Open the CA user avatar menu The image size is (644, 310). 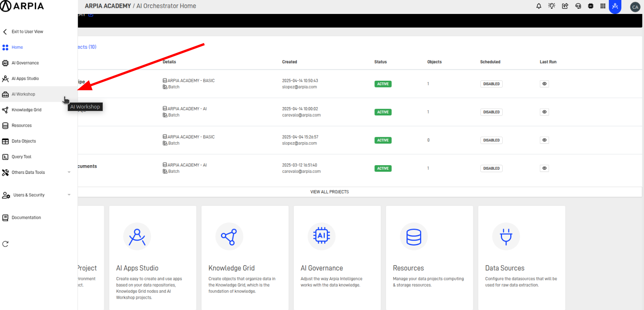635,7
